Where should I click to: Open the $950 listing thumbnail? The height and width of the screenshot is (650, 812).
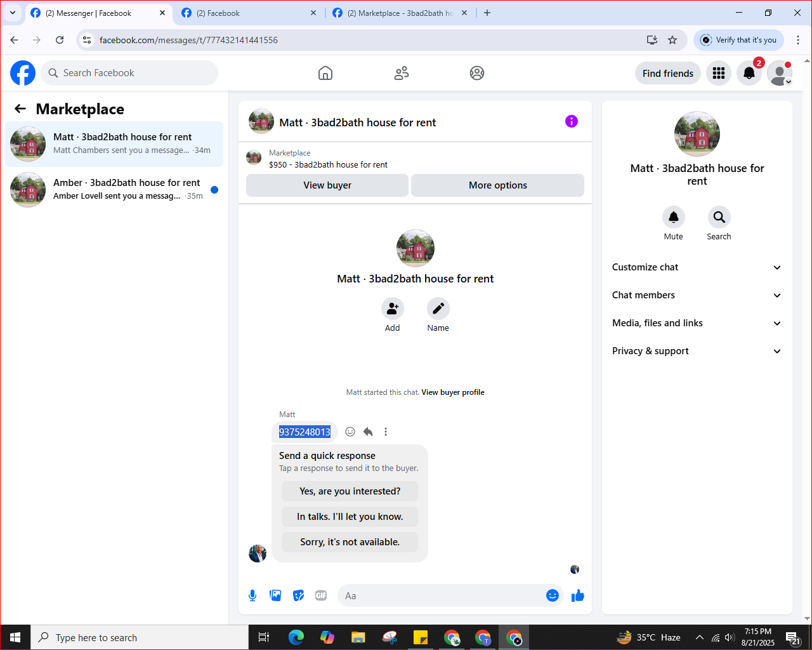point(254,157)
